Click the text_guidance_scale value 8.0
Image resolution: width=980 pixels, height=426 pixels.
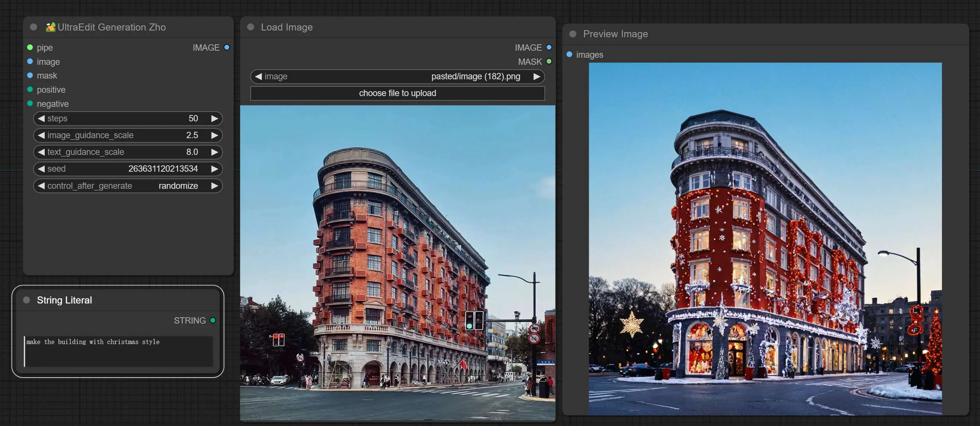tap(192, 152)
